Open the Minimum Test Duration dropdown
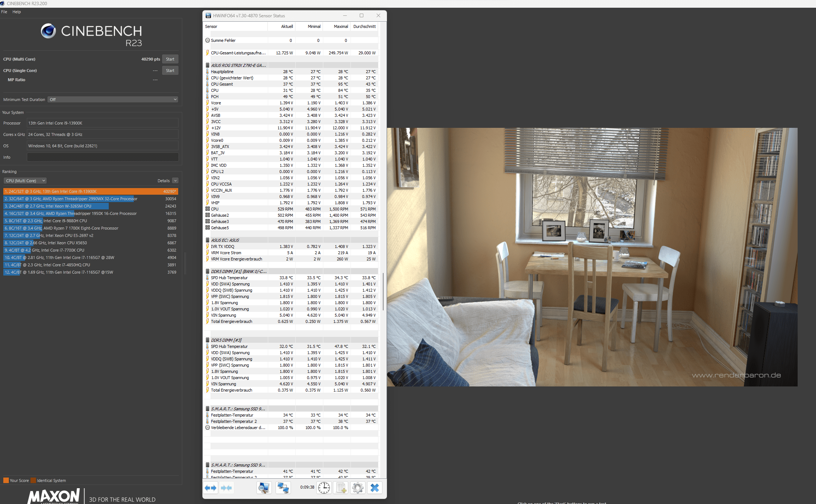This screenshot has height=504, width=816. (113, 100)
